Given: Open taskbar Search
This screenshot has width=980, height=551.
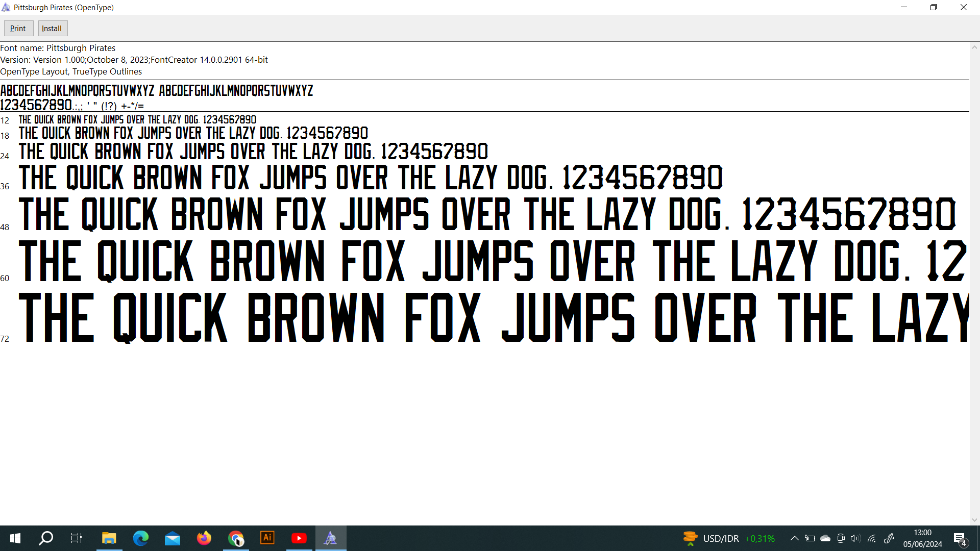Looking at the screenshot, I should [46, 538].
